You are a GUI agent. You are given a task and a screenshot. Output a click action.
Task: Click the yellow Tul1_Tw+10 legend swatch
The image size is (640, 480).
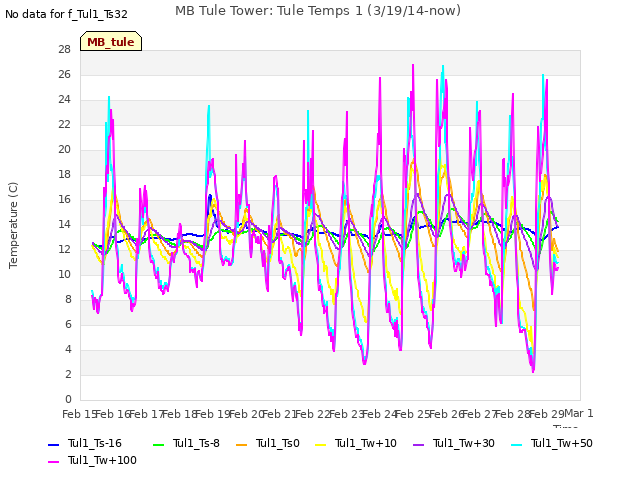[321, 444]
